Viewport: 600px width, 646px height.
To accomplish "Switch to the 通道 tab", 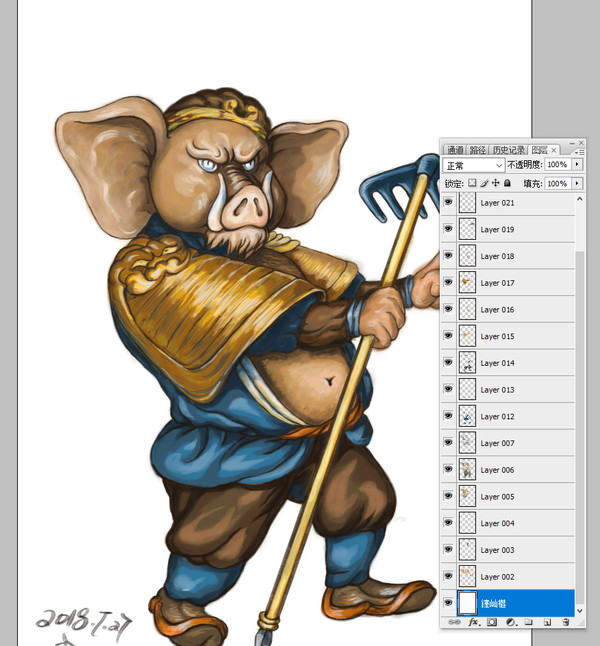I will tap(455, 150).
